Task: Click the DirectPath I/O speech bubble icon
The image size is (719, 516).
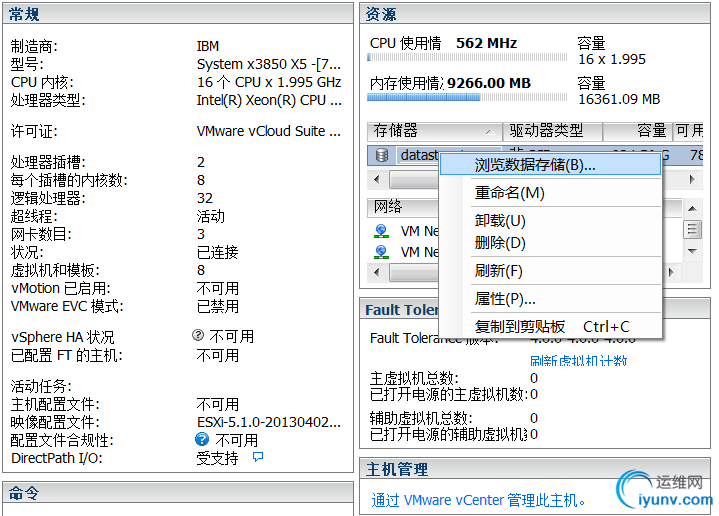Action: pos(258,457)
